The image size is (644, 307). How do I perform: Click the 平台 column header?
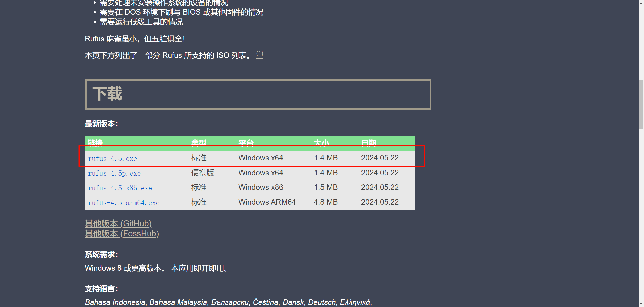[x=246, y=143]
